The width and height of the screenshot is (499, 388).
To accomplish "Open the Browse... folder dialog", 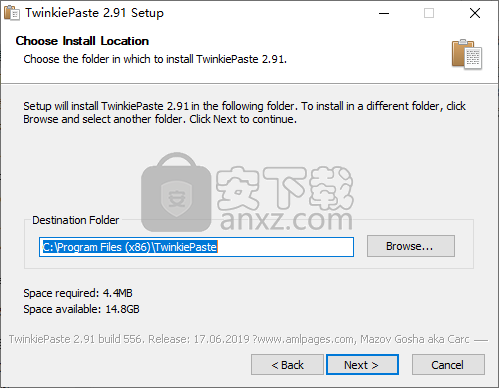I will (x=411, y=246).
